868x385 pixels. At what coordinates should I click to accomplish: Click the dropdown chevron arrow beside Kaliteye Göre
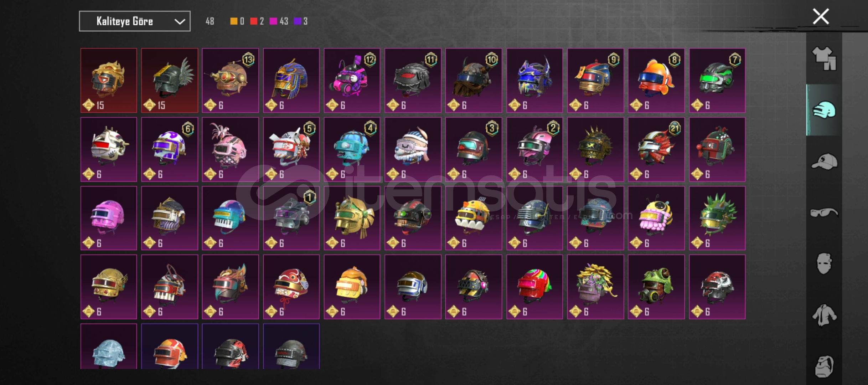pos(180,22)
